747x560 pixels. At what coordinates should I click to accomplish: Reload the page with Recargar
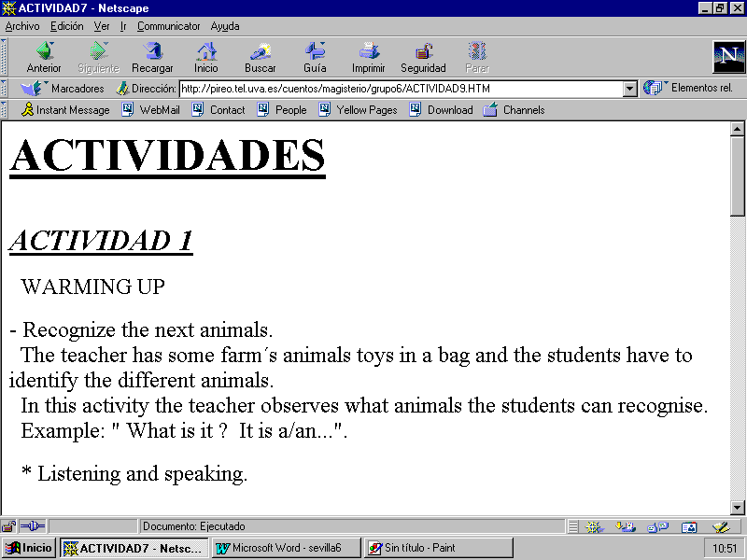(152, 57)
